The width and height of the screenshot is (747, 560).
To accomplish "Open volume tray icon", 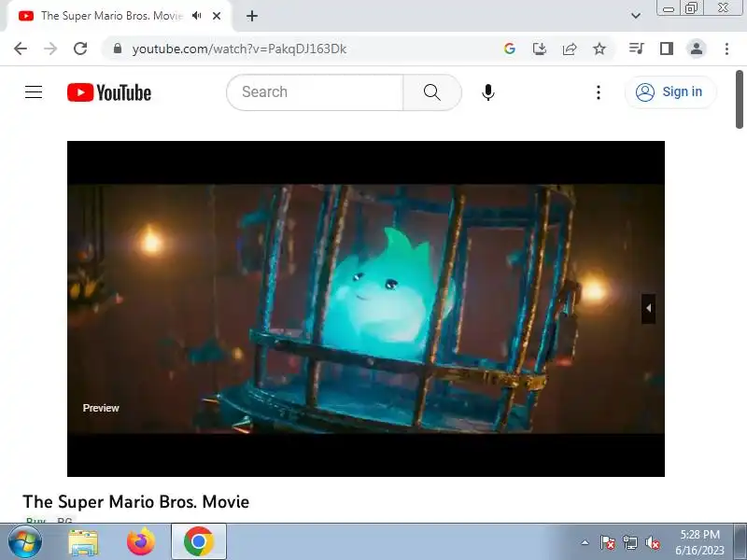I will pos(652,542).
